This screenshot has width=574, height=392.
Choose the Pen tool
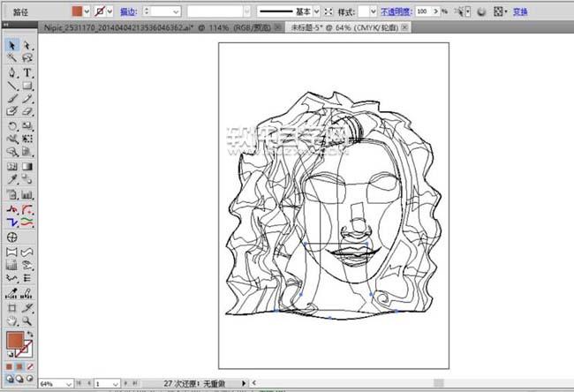[12, 72]
